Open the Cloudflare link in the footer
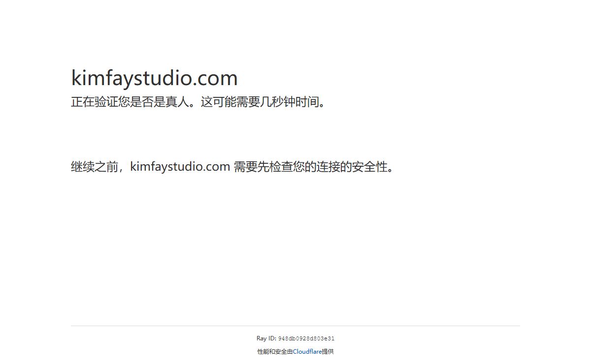591x364 pixels. [x=307, y=352]
